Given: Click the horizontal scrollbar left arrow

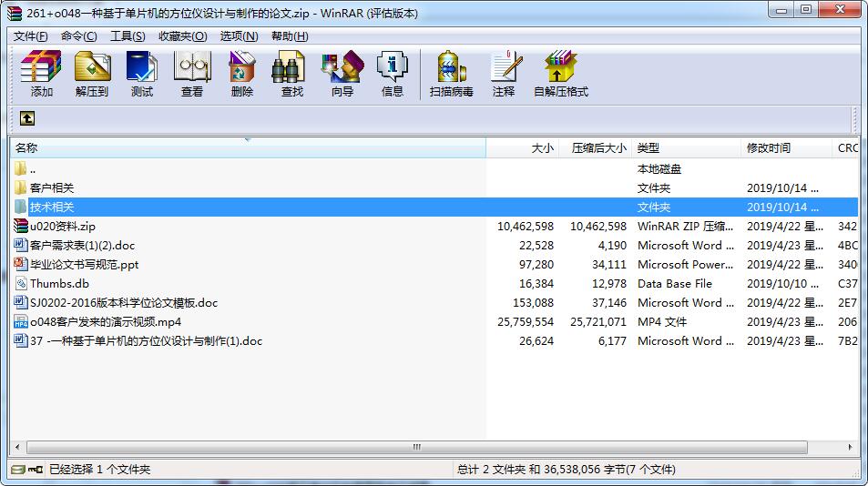Looking at the screenshot, I should click(x=17, y=447).
